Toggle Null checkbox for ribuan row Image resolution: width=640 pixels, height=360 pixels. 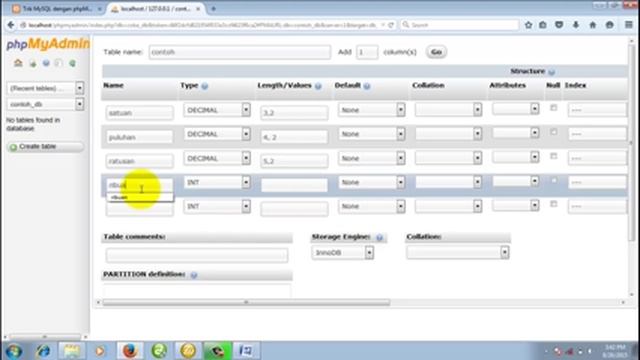[x=553, y=180]
